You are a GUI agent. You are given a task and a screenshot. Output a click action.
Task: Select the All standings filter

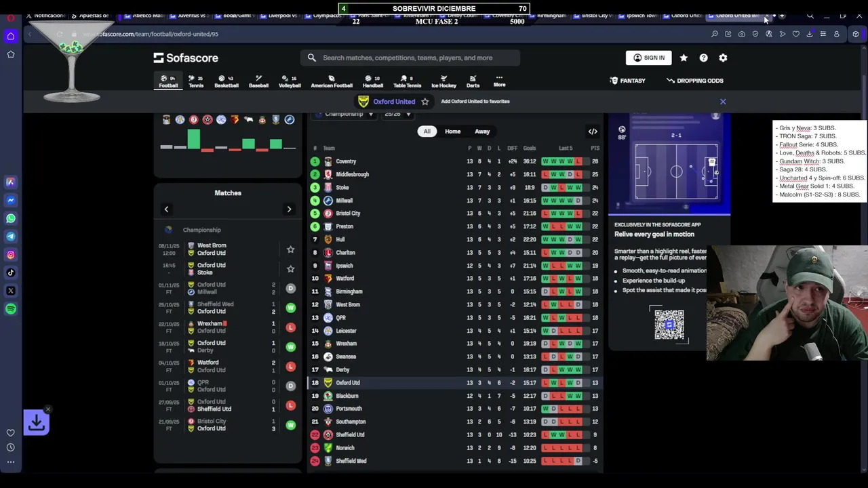click(x=427, y=131)
